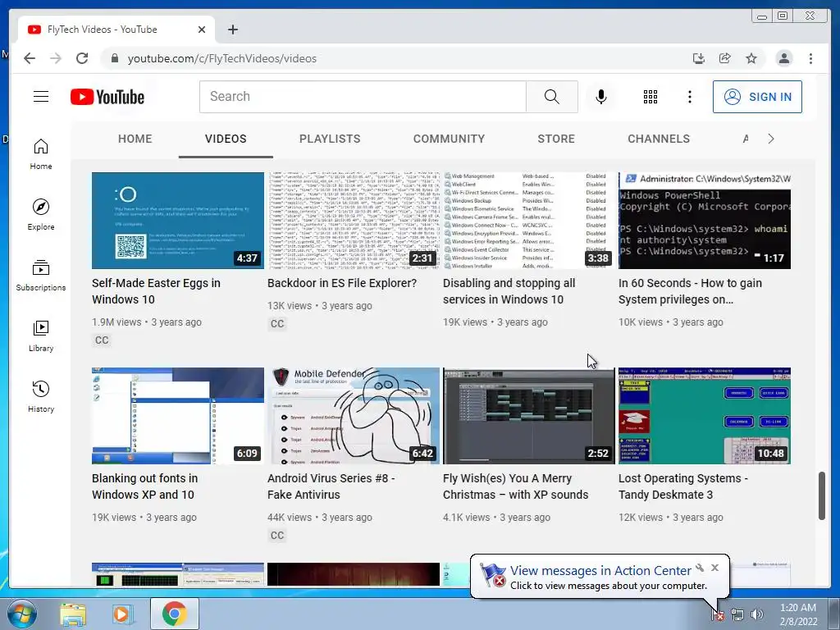Close the FlyTech Videos tab

(202, 30)
